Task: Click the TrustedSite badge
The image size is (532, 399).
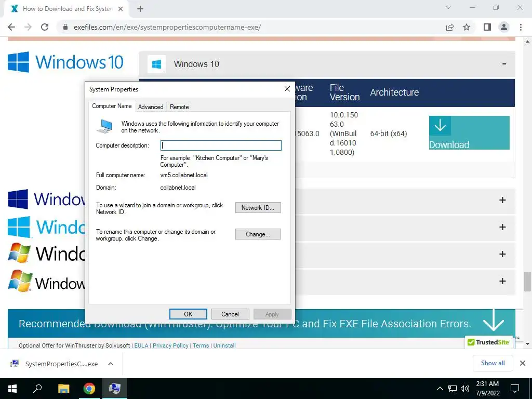Action: [488, 342]
